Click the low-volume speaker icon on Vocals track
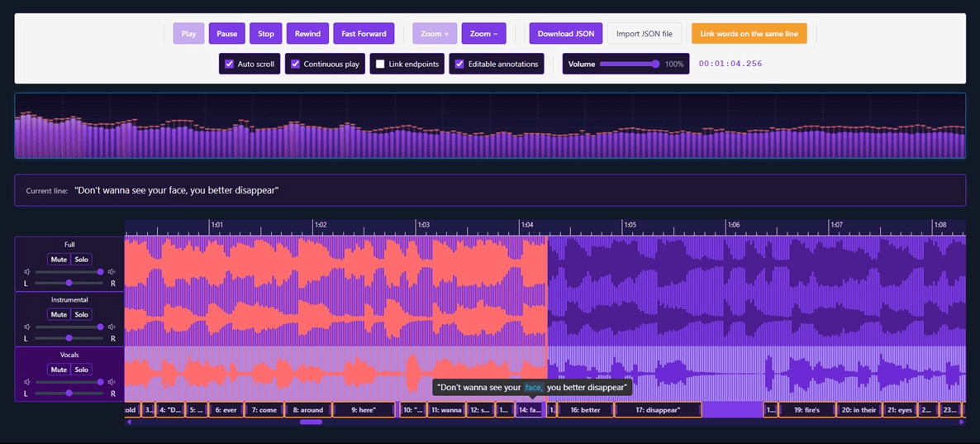 click(x=27, y=382)
